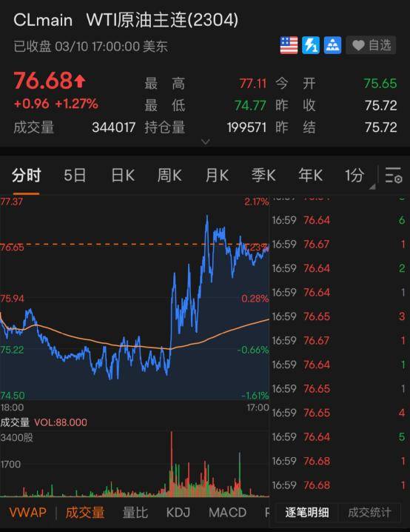Switch to 季K chart tab

tap(263, 176)
